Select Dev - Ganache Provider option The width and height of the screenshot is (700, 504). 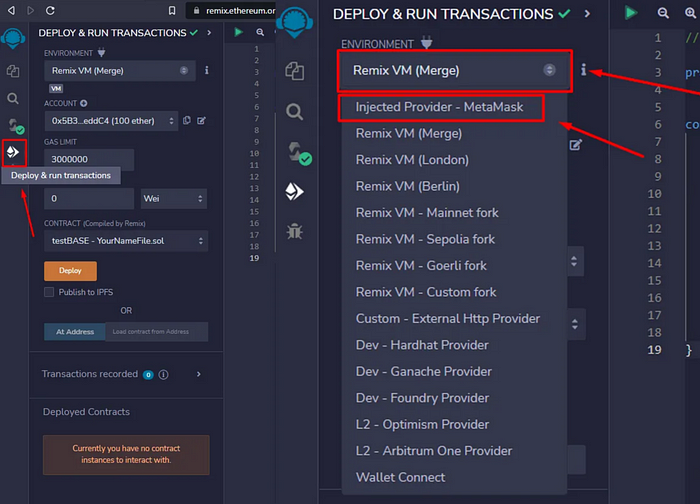pyautogui.click(x=424, y=371)
